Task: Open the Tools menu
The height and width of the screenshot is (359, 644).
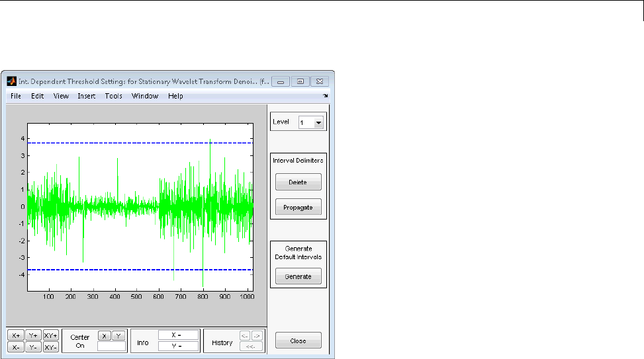Action: pyautogui.click(x=113, y=97)
